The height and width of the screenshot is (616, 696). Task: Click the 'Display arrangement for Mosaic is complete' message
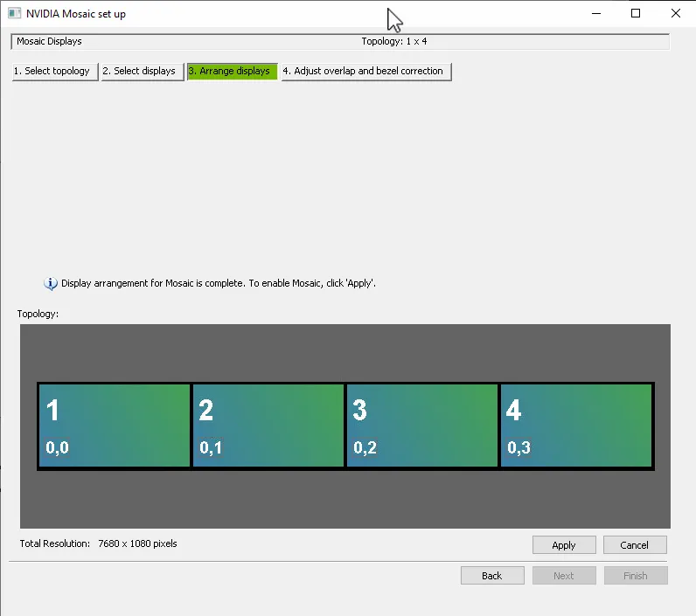pos(219,283)
